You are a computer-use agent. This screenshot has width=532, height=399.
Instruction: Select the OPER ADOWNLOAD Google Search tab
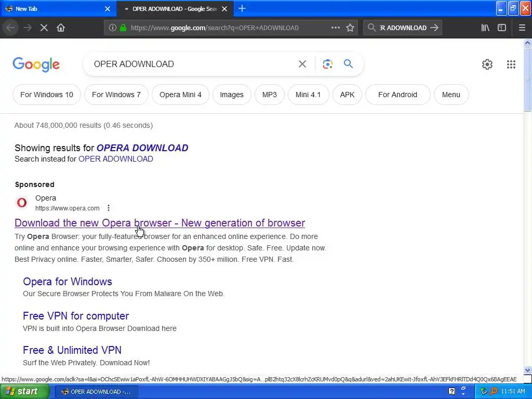point(175,9)
